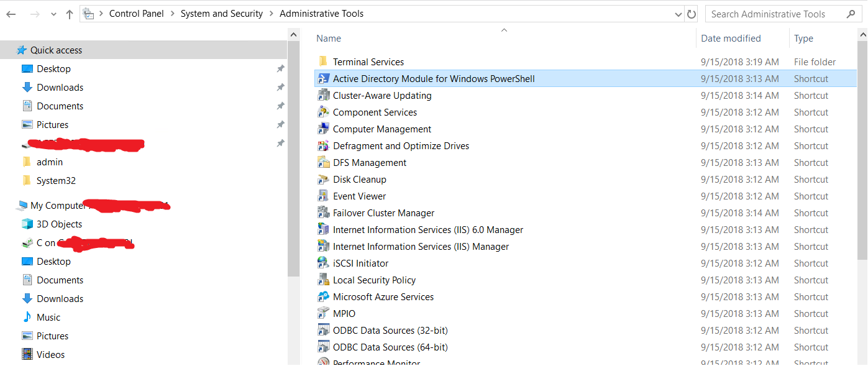Click the Failover Cluster Manager icon
Screen dimensions: 868x371
(x=323, y=213)
